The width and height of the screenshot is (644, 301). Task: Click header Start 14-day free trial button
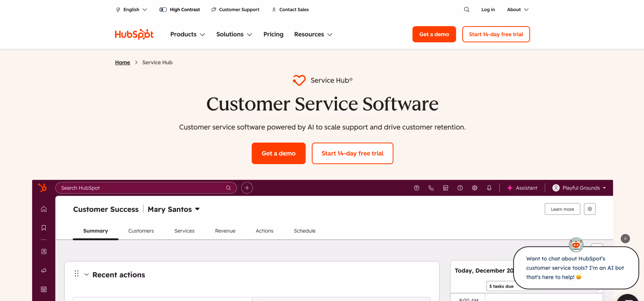point(496,34)
